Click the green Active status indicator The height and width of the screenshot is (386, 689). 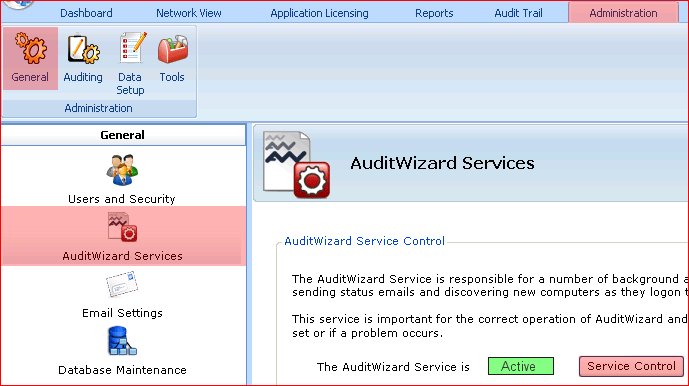click(521, 366)
